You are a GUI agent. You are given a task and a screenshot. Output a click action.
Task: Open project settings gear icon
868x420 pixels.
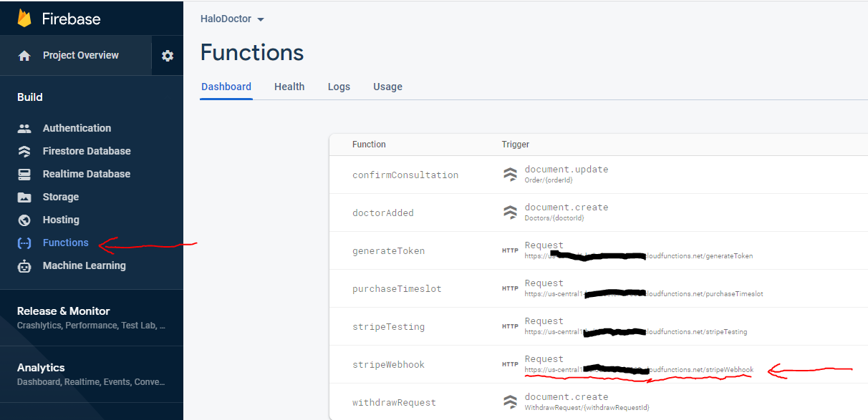[x=168, y=56]
